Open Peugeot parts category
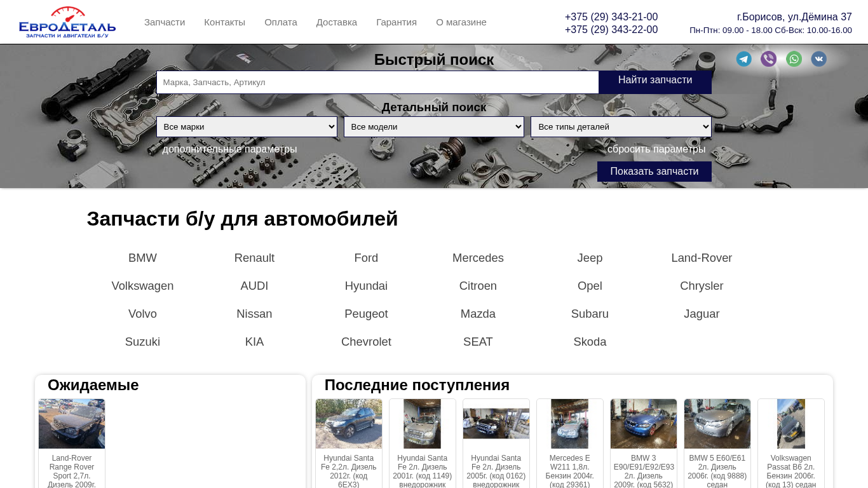The height and width of the screenshot is (488, 868). (x=366, y=314)
